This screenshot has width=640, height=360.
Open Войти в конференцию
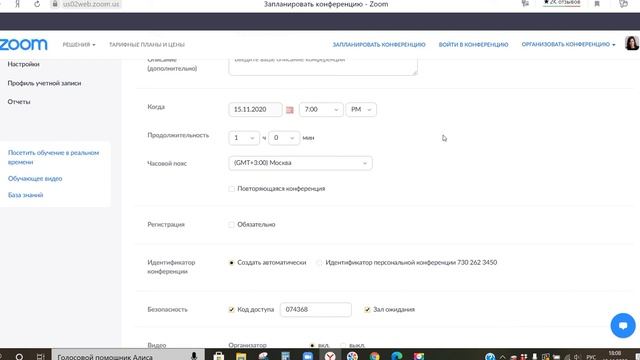(x=473, y=44)
